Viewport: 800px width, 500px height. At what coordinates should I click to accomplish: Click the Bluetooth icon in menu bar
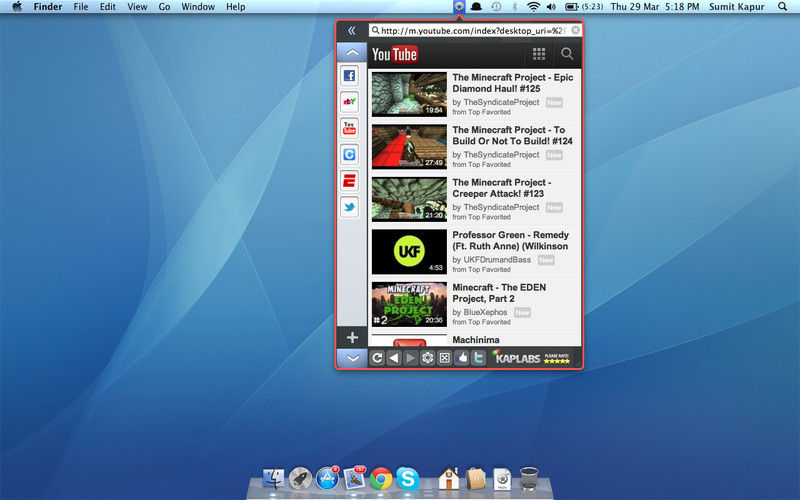[514, 7]
